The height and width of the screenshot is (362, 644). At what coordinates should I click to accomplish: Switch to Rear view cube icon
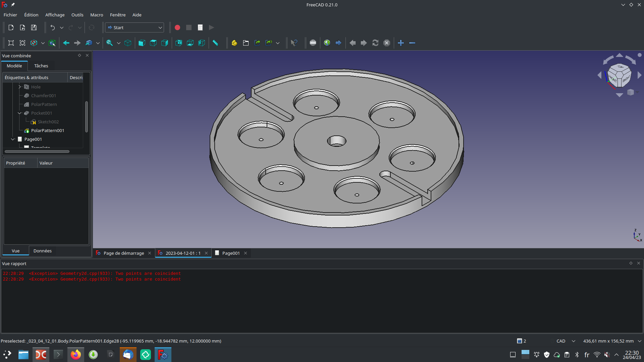(179, 43)
